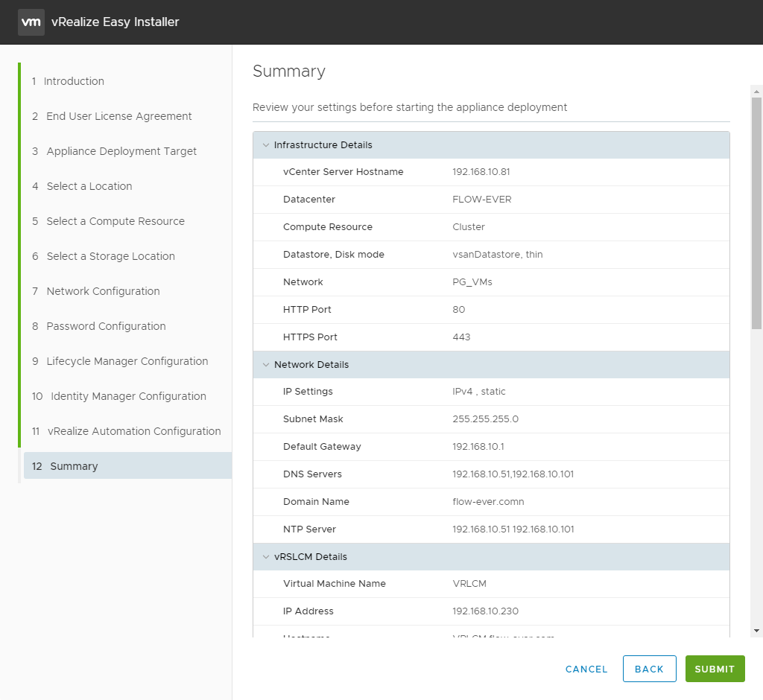The width and height of the screenshot is (763, 700).
Task: Click the vRealize Easy Installer title
Action: point(115,22)
